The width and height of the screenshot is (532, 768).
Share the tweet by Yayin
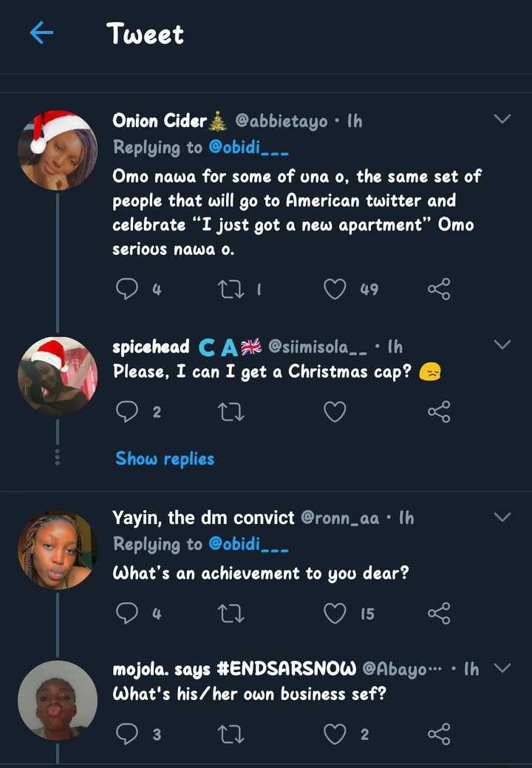(439, 613)
